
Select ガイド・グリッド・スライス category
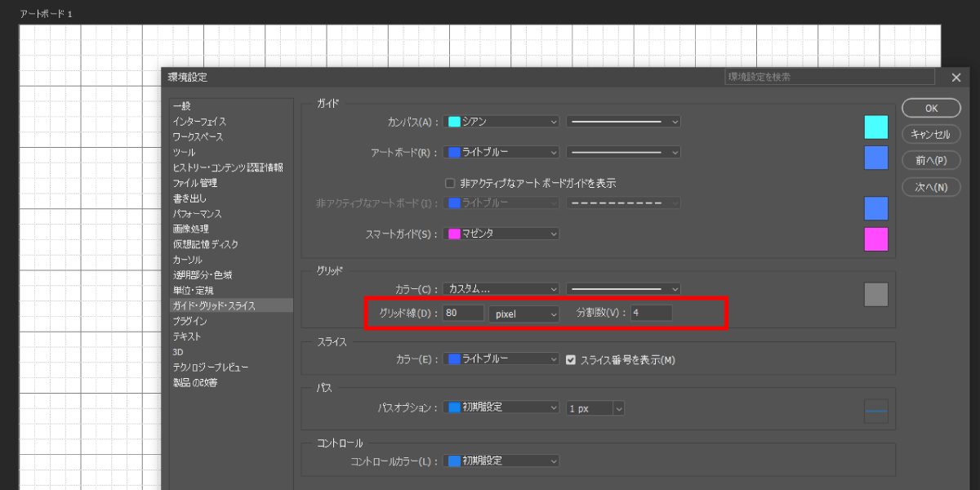coord(231,305)
